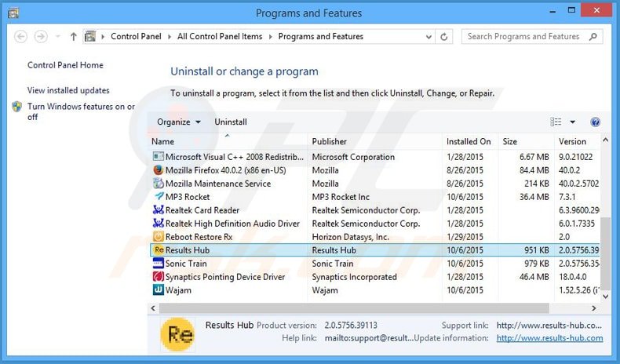Refresh the address bar location
The width and height of the screenshot is (620, 364).
pos(443,37)
